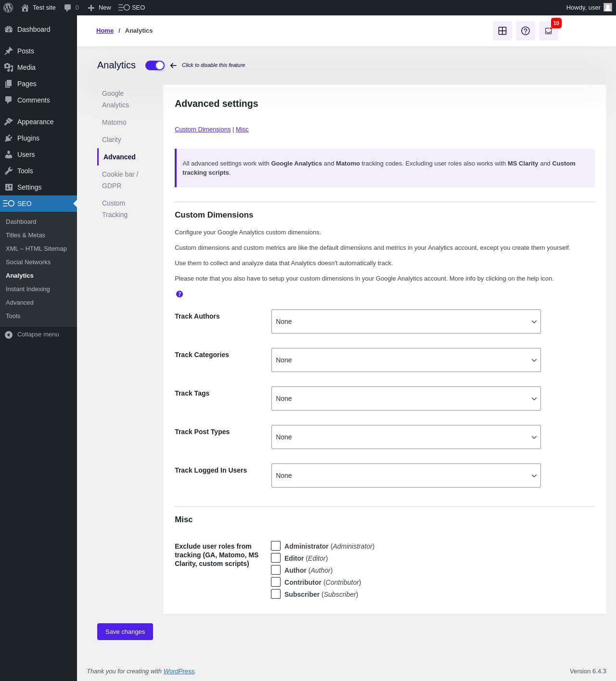
Task: Click the Save changes button
Action: pos(125,631)
